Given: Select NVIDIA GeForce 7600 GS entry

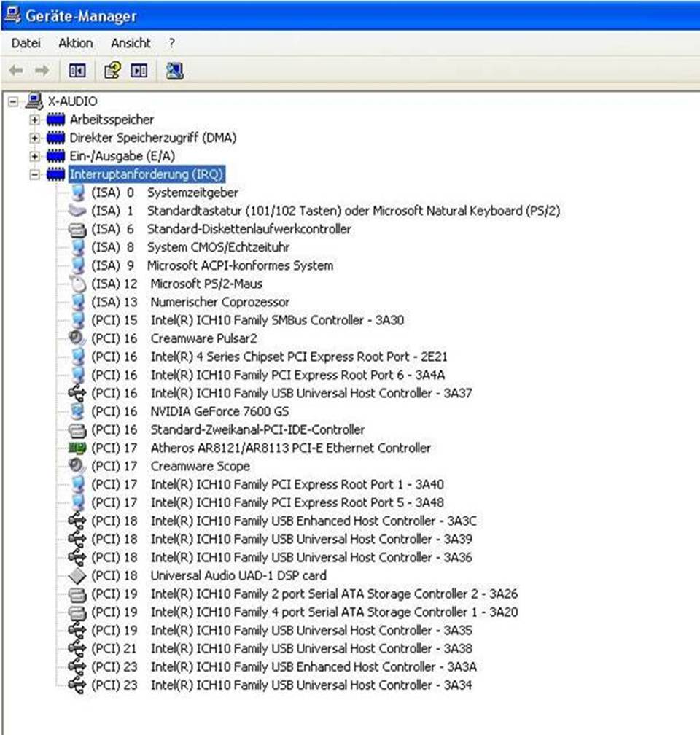Looking at the screenshot, I should [x=190, y=411].
